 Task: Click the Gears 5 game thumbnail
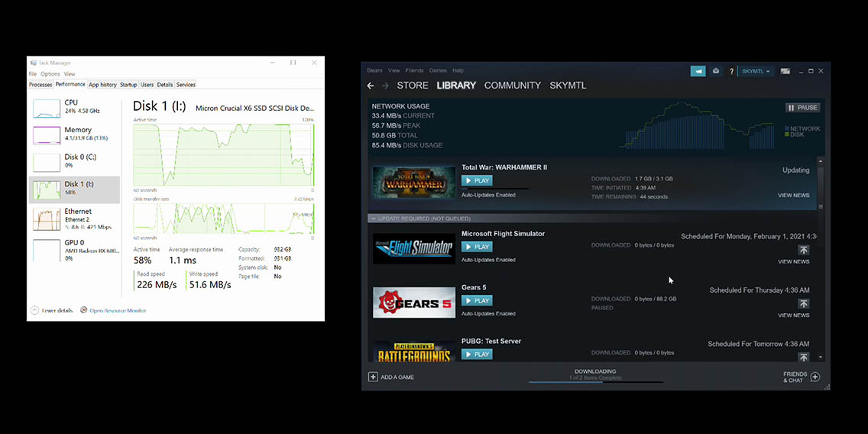(414, 303)
